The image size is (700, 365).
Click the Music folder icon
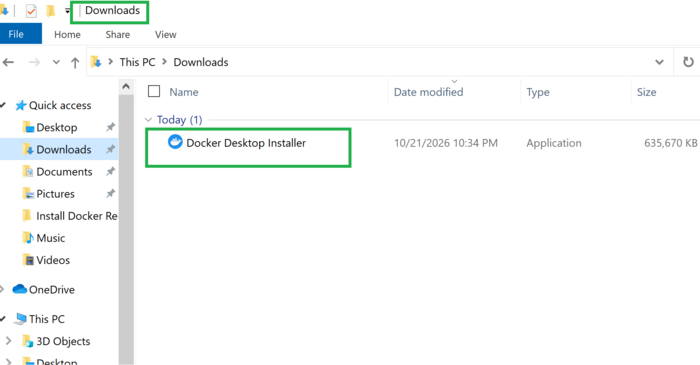28,237
